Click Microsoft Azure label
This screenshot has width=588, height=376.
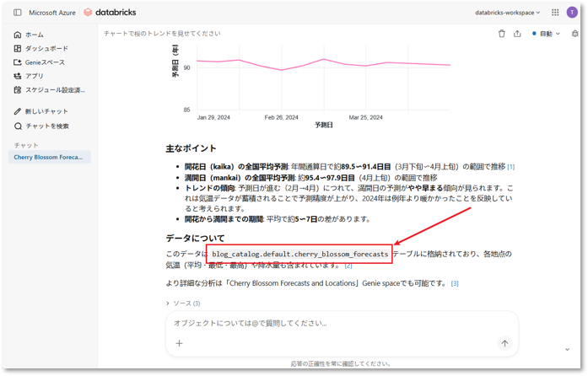(x=52, y=13)
